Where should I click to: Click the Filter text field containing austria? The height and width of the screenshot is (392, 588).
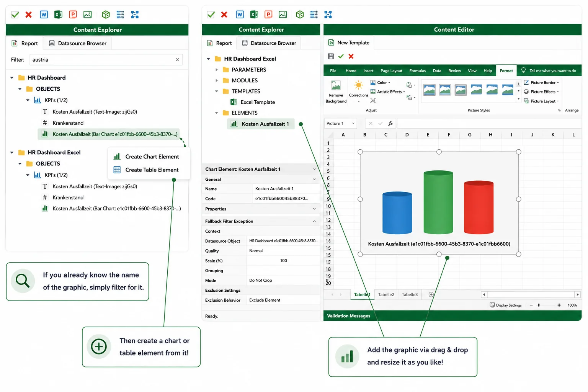[106, 60]
